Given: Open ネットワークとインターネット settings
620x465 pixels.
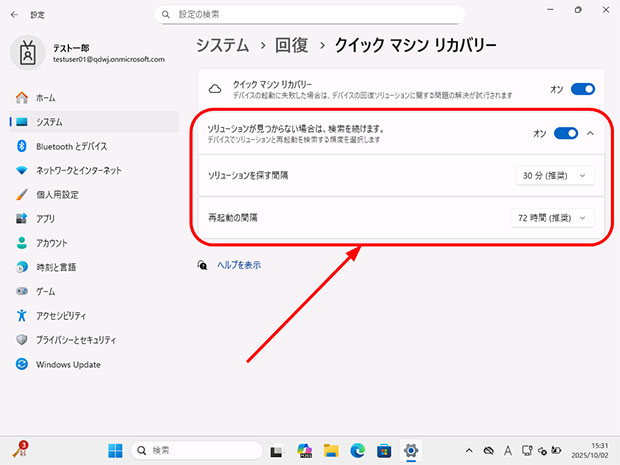Looking at the screenshot, I should (94, 170).
